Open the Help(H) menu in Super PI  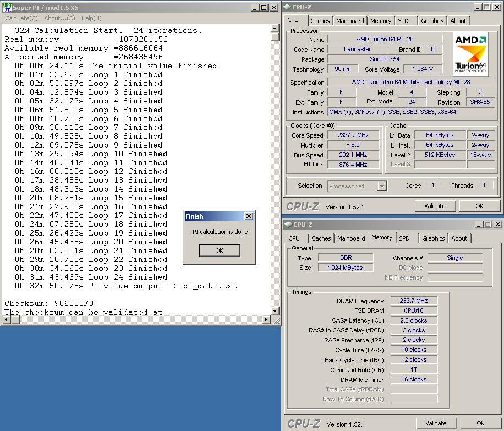click(91, 18)
